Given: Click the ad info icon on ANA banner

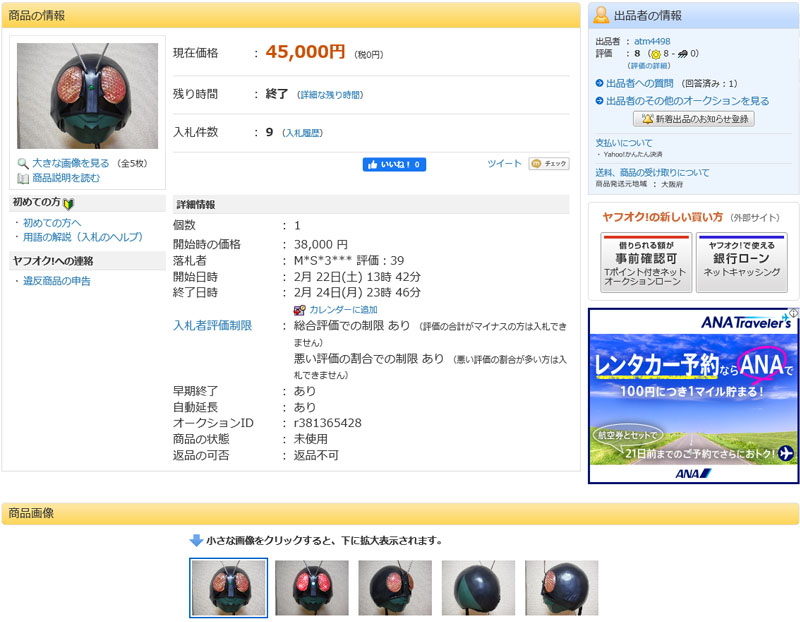Looking at the screenshot, I should 794,313.
